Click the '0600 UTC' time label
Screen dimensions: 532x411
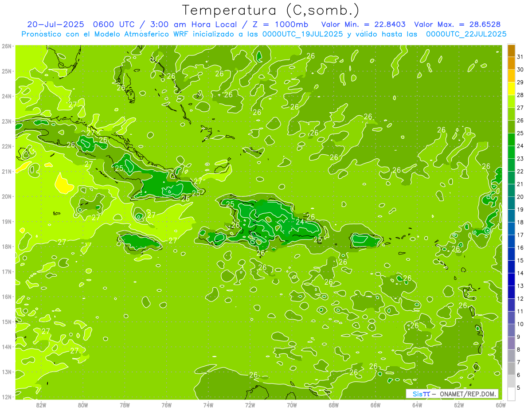pos(113,24)
